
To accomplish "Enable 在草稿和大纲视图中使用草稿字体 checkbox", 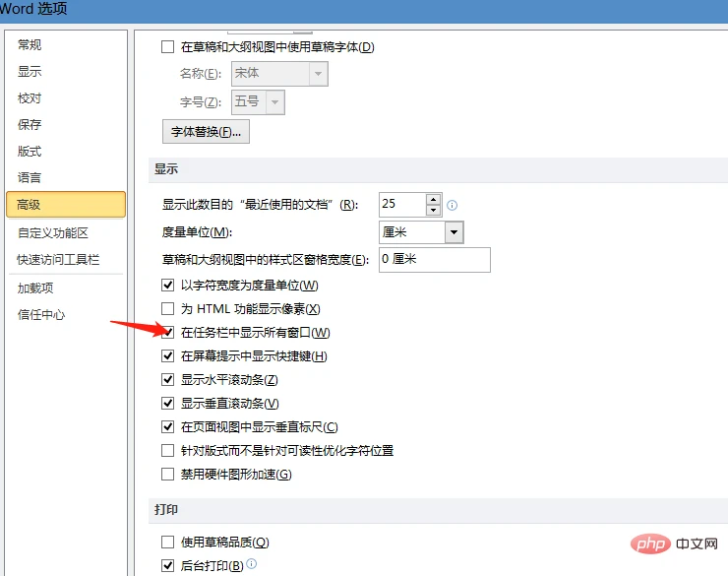I will pos(167,47).
